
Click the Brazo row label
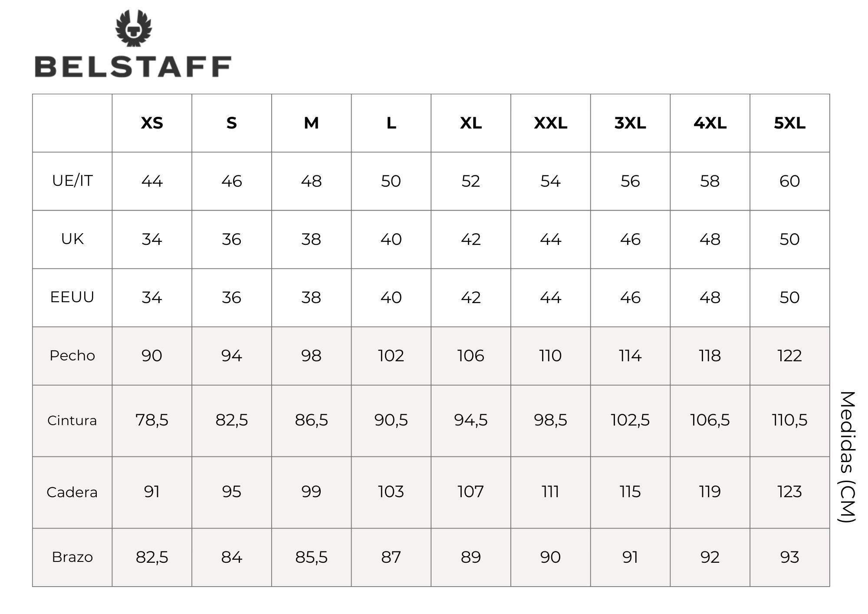click(x=72, y=557)
